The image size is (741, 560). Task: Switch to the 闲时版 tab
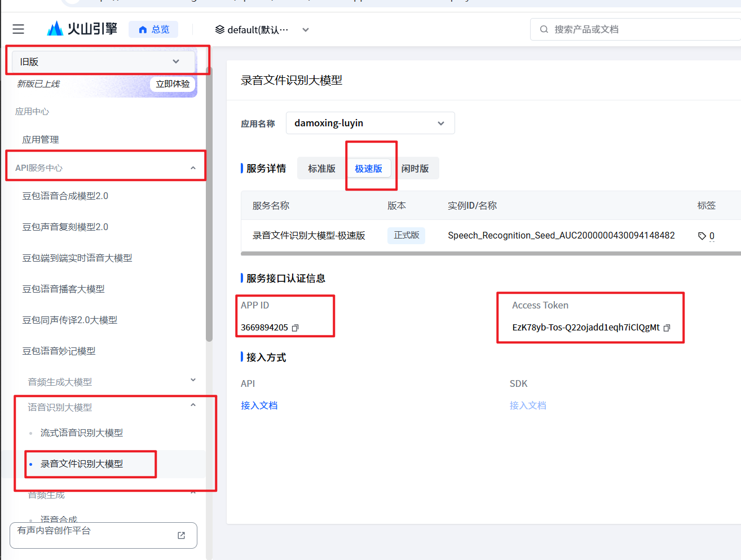415,169
